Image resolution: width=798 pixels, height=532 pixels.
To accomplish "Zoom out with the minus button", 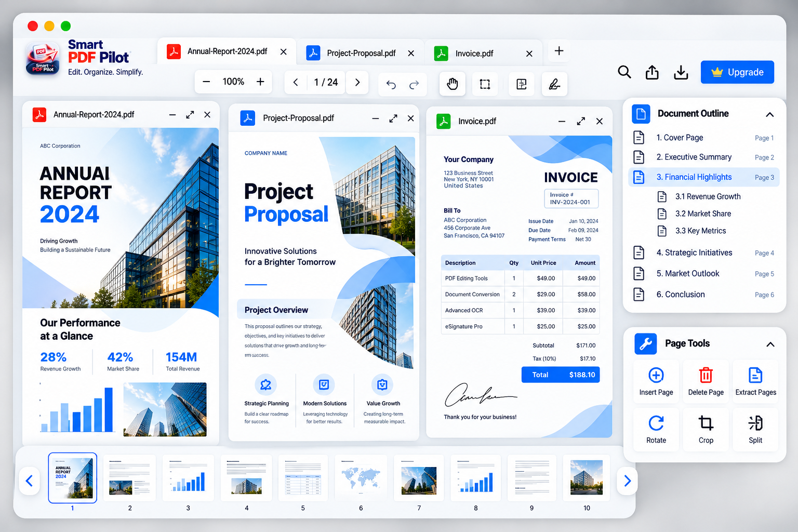I will (x=206, y=82).
